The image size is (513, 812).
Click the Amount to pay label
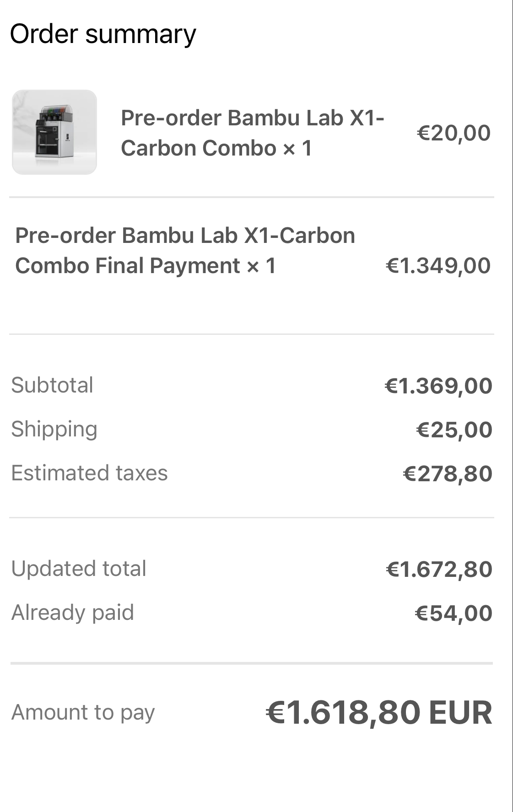[x=83, y=712]
